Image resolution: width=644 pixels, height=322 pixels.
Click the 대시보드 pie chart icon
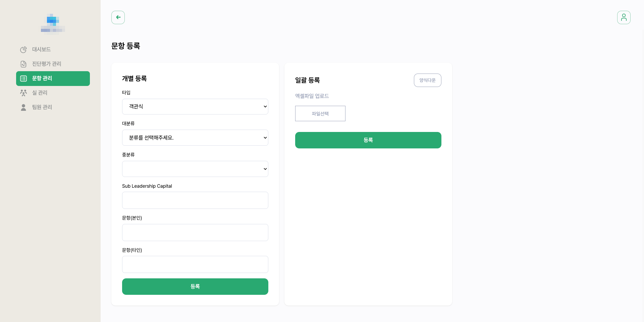click(x=23, y=50)
